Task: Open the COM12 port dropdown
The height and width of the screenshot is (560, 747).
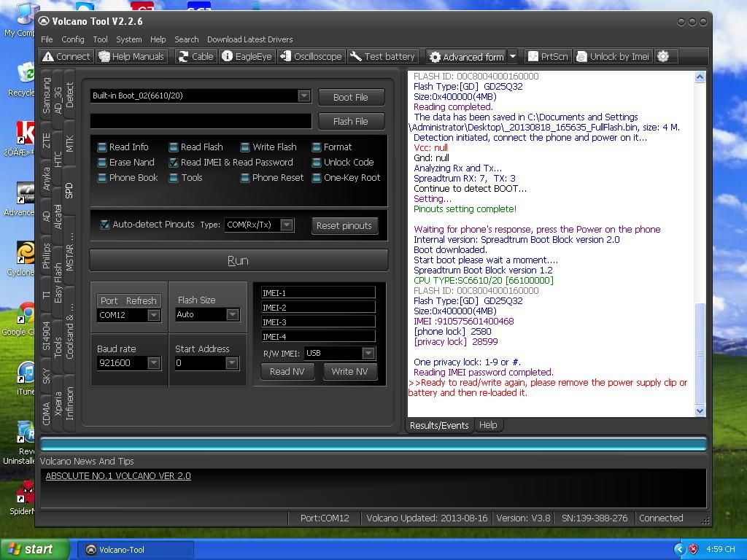Action: (153, 315)
